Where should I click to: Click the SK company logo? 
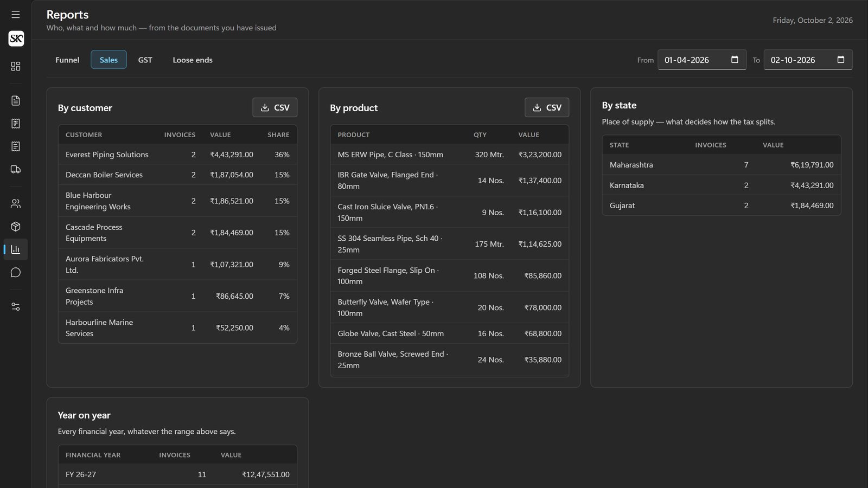16,38
